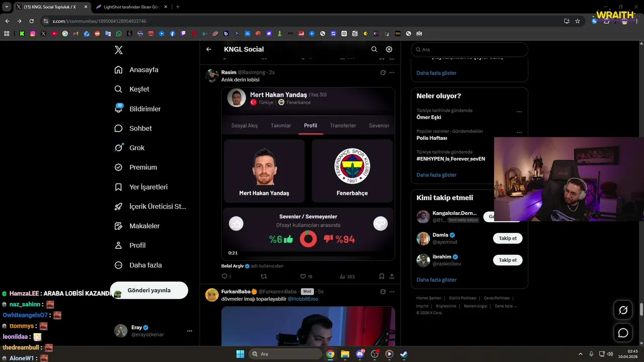Open floating Grok button
This screenshot has height=362, width=644.
(x=623, y=310)
